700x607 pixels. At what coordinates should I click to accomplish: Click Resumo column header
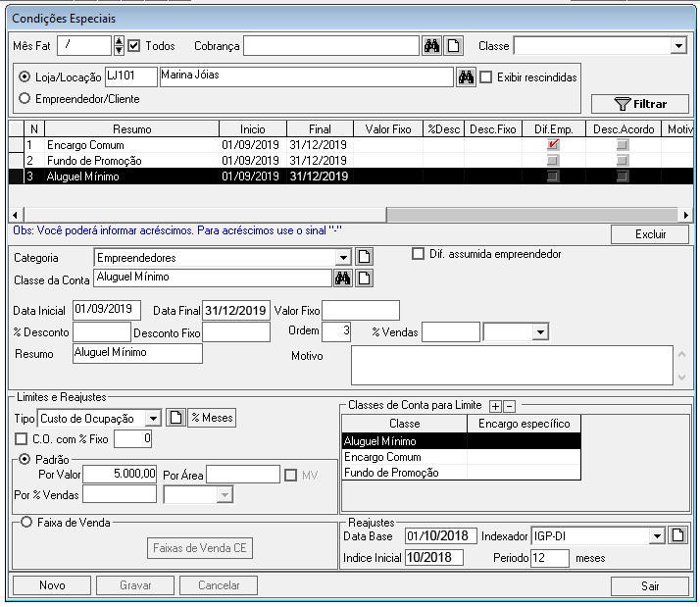point(132,129)
